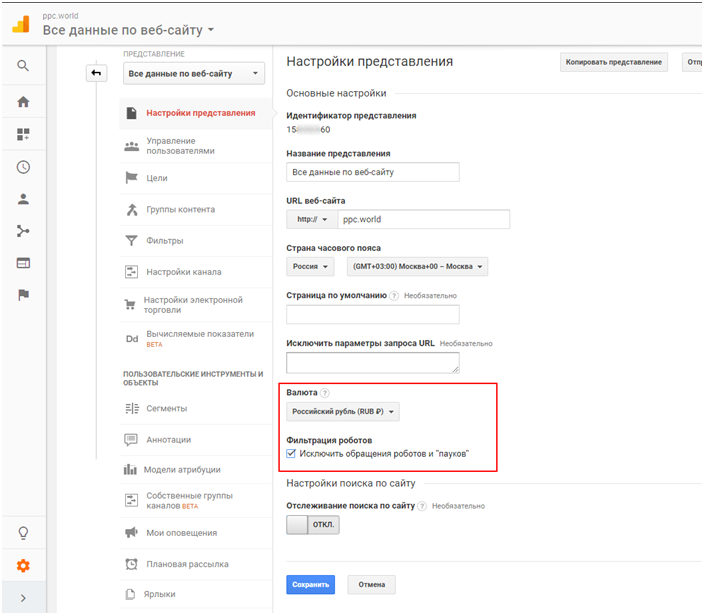704x615 pixels.
Task: Toggle the Исключить обращения роботов checkbox
Action: coord(291,453)
